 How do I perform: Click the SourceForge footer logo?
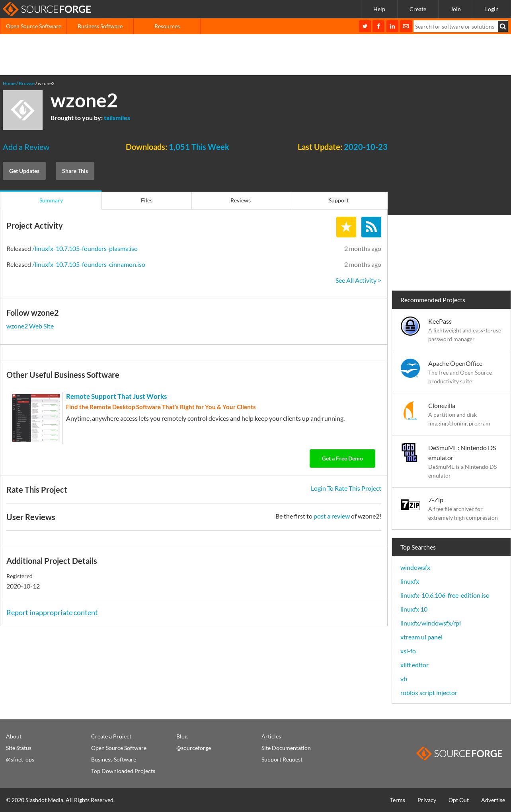pos(459,754)
